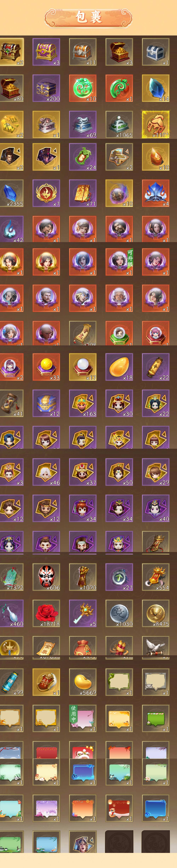Open the chat bubble marked 使用中
The height and width of the screenshot is (868, 177).
pyautogui.click(x=83, y=718)
